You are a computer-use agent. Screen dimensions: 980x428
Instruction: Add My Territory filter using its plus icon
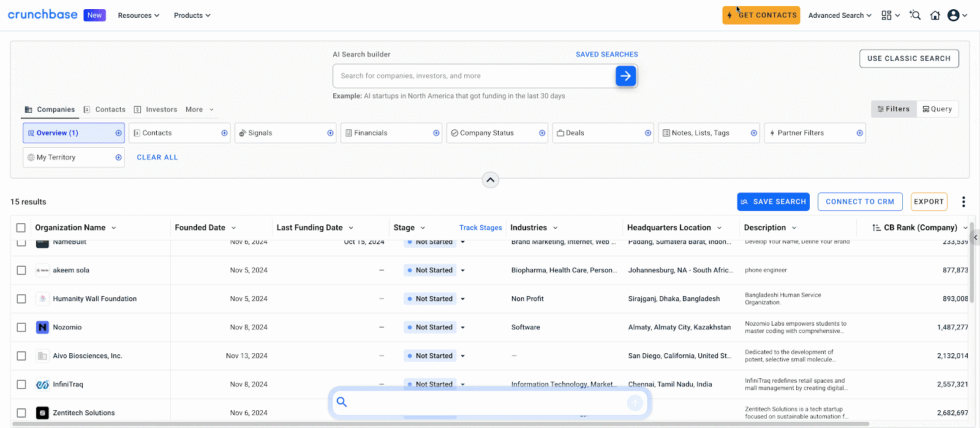(x=118, y=158)
